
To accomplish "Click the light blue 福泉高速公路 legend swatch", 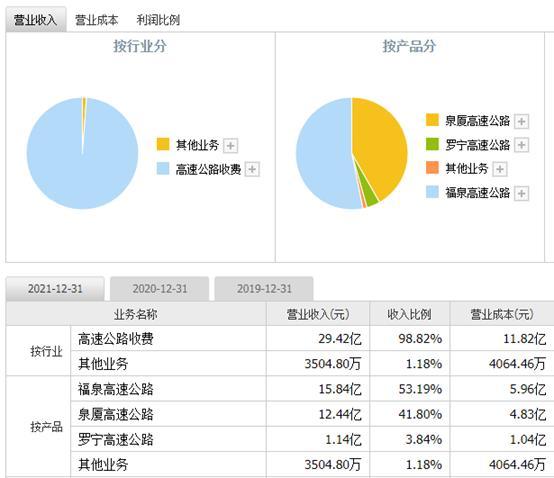I will (432, 192).
